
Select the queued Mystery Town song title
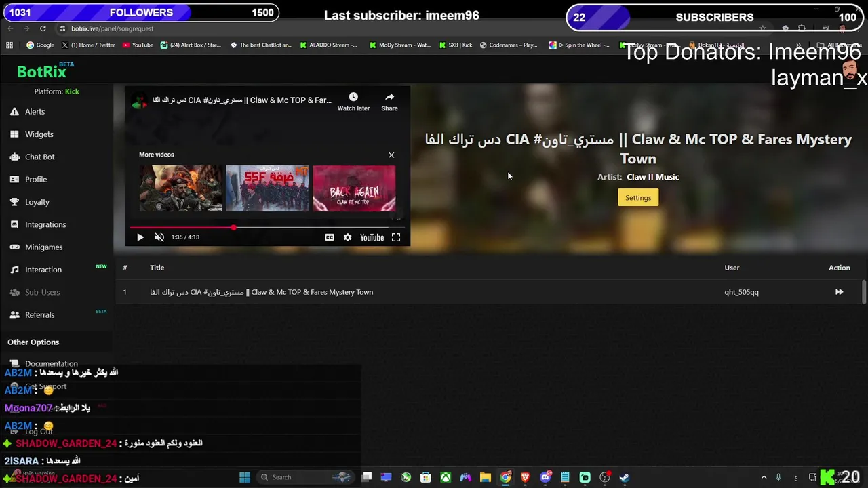coord(261,292)
